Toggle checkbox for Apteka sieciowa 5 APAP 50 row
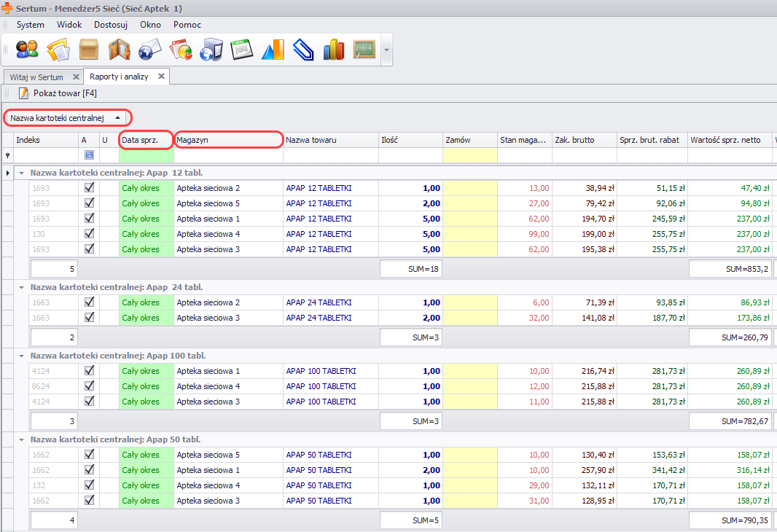This screenshot has width=777, height=532. pos(90,455)
